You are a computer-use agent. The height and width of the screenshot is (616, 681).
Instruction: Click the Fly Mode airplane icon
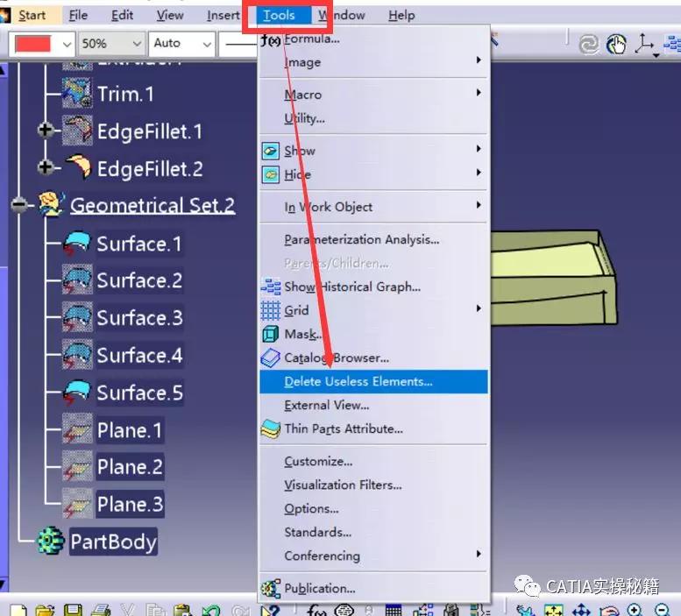click(x=525, y=610)
